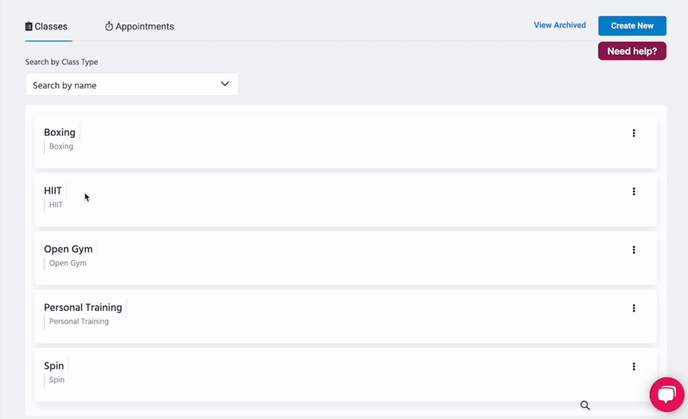Click the chevron arrow in class type search
Image resolution: width=688 pixels, height=419 pixels.
coord(225,85)
